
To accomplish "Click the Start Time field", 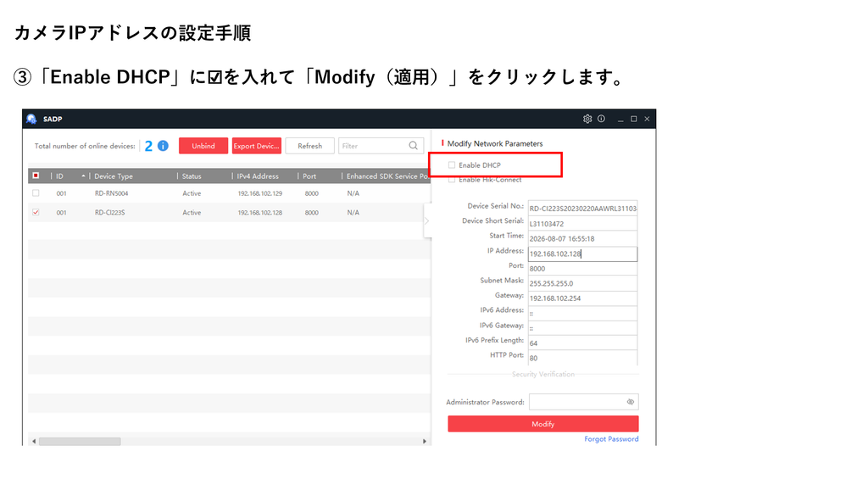I will pyautogui.click(x=582, y=238).
